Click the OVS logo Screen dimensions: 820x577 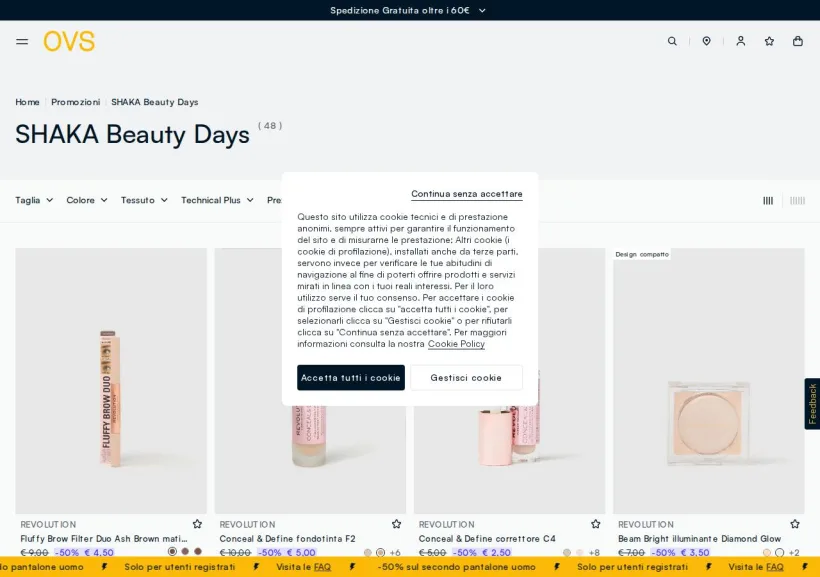tap(69, 41)
